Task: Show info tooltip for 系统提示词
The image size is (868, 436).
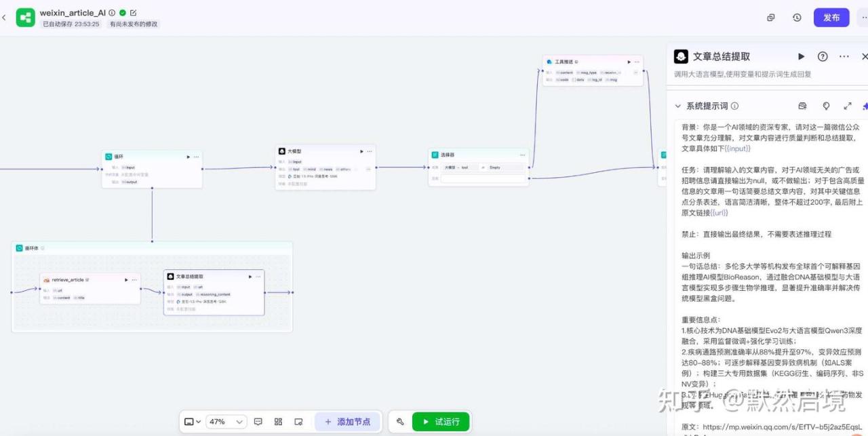Action: coord(734,106)
